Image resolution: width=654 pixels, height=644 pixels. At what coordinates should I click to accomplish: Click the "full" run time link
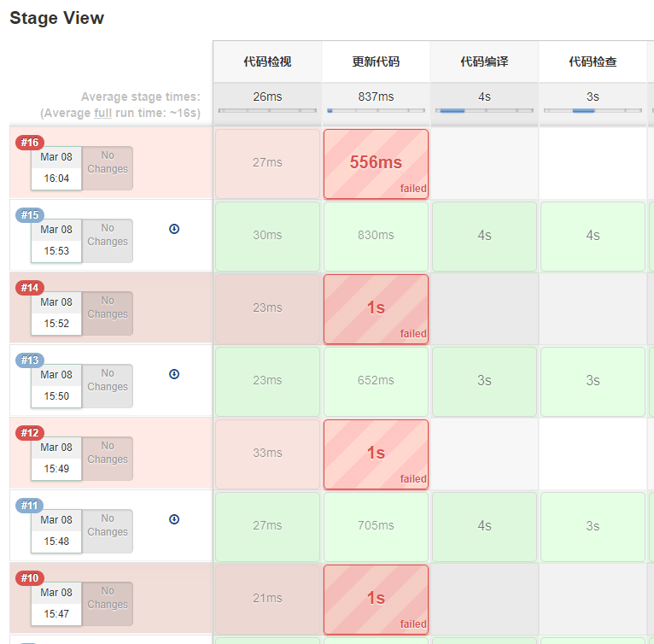pos(102,113)
